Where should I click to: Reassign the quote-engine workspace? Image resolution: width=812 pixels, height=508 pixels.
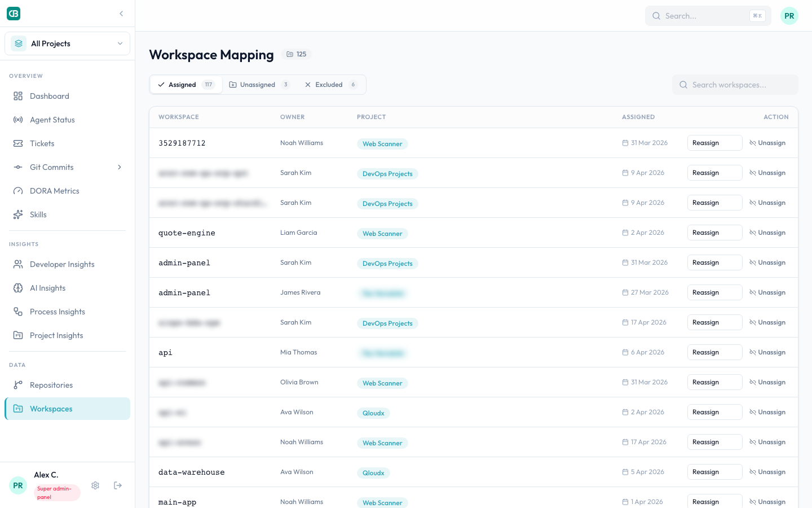coord(714,233)
